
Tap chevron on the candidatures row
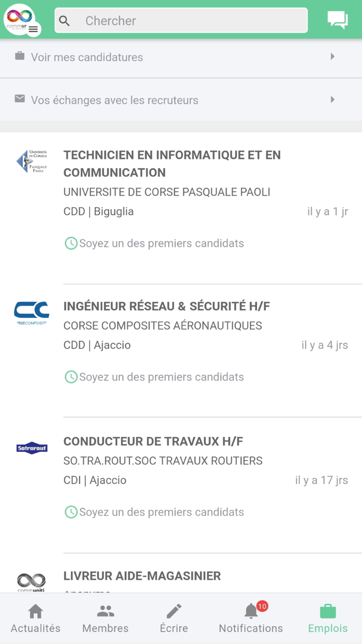tap(333, 56)
